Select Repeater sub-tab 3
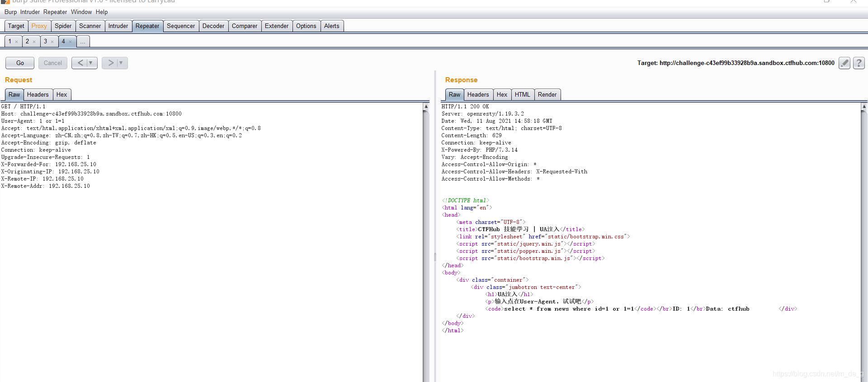The image size is (868, 382). [45, 42]
